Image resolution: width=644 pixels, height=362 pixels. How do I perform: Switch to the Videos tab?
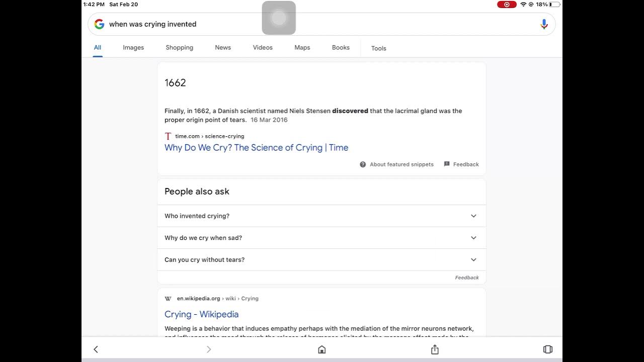(x=263, y=48)
